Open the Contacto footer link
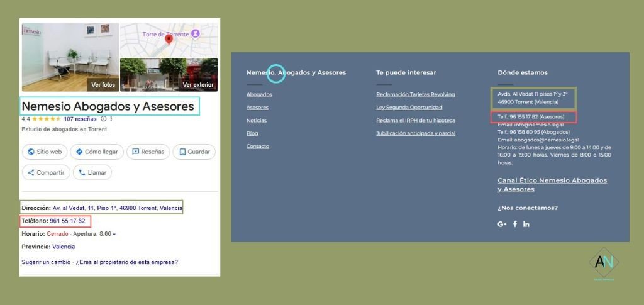 tap(258, 146)
